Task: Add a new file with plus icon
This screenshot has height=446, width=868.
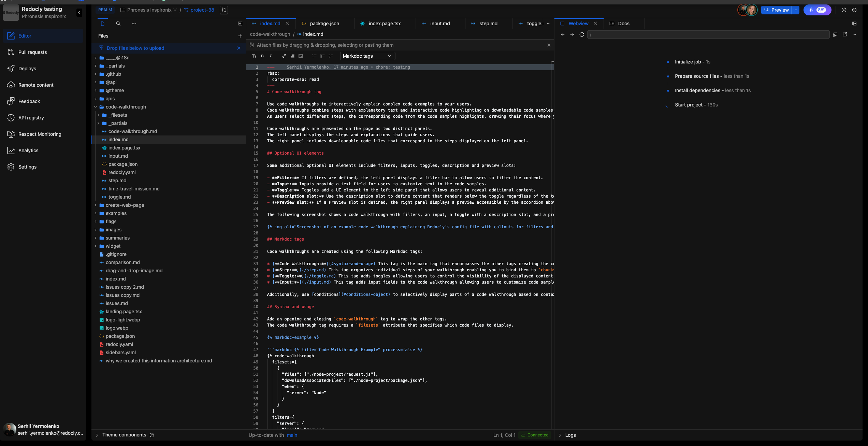Action: [x=240, y=36]
